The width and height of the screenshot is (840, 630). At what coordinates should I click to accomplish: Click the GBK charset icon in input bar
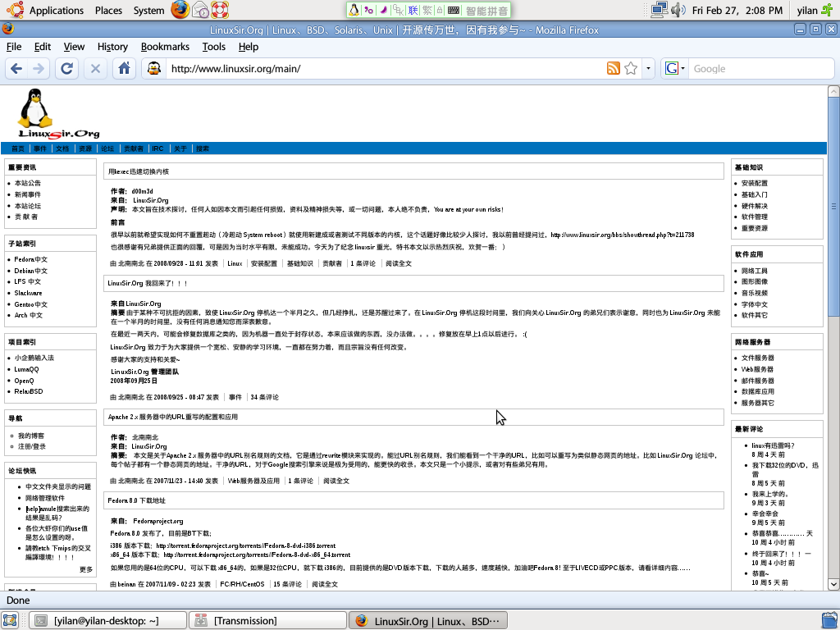pos(398,10)
